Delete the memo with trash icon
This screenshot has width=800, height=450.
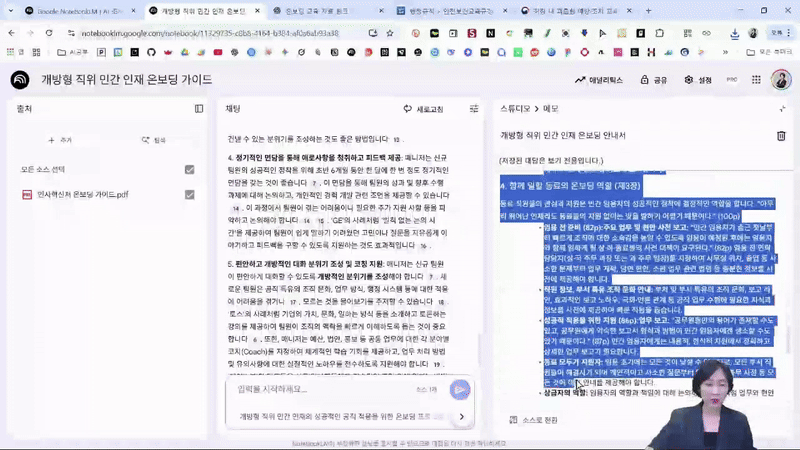(x=781, y=135)
